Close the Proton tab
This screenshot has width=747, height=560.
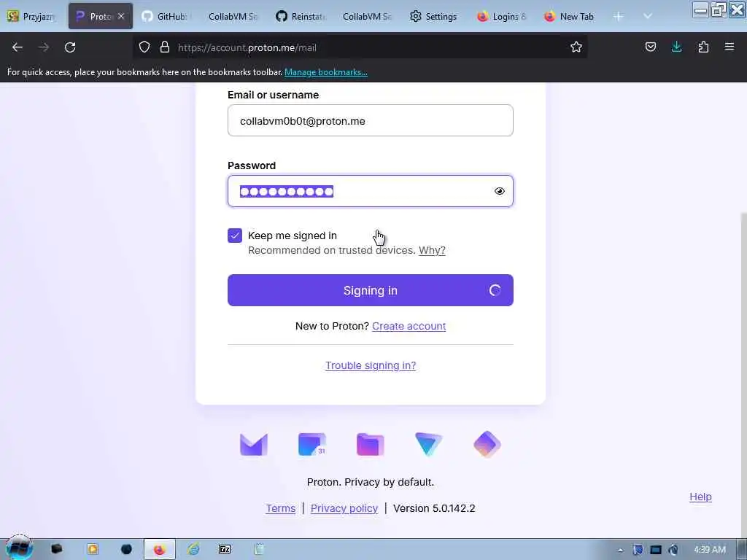[x=121, y=16]
